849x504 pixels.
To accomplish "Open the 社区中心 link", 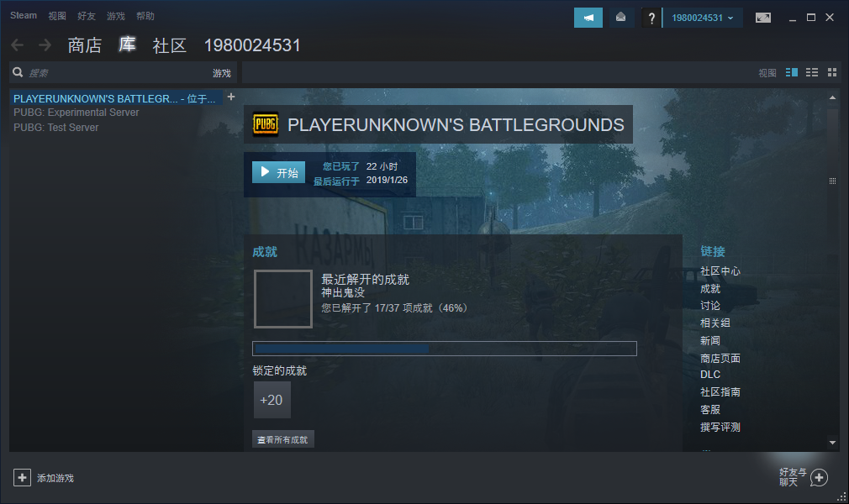I will pyautogui.click(x=720, y=271).
